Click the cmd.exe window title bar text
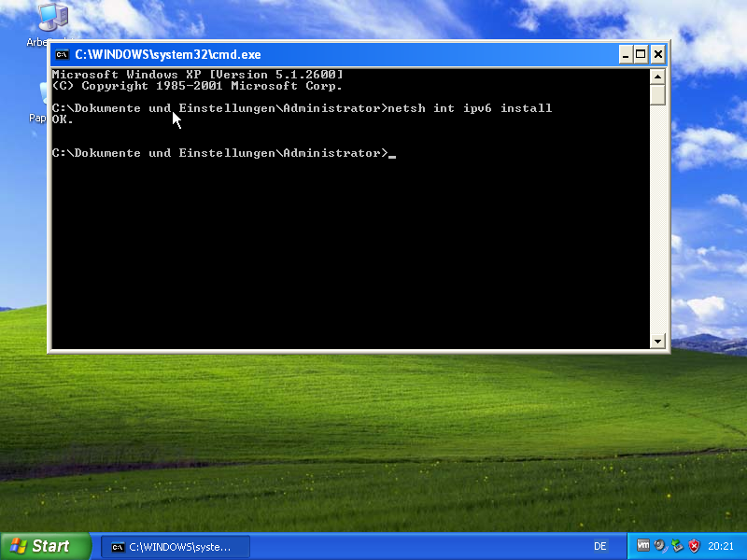The width and height of the screenshot is (747, 560). (x=168, y=55)
